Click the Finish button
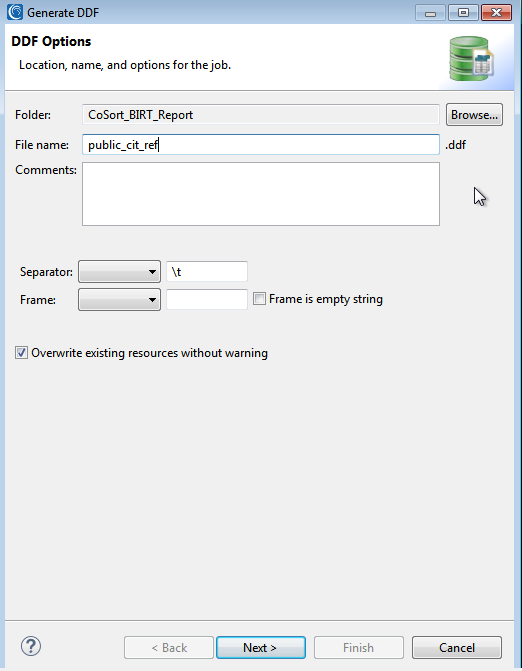The height and width of the screenshot is (671, 522). coord(359,647)
